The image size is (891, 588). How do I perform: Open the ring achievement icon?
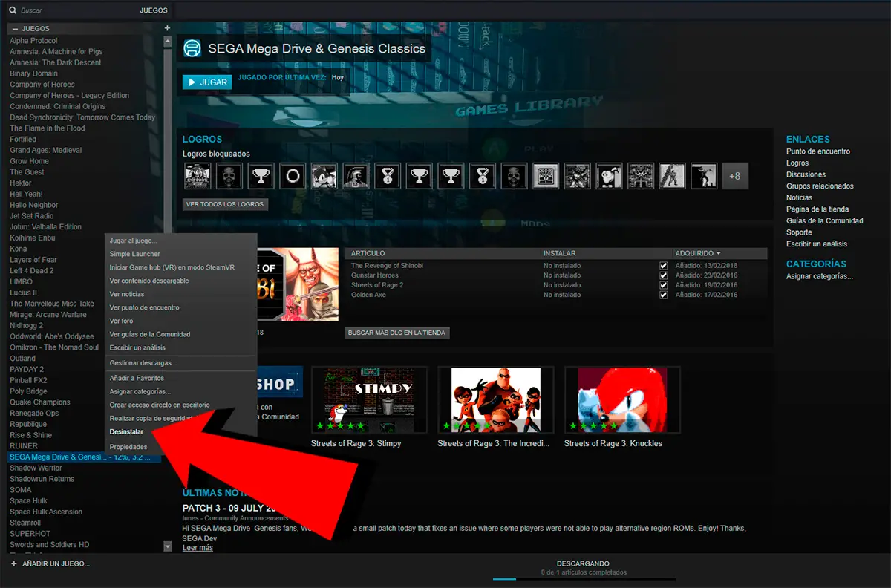point(293,176)
